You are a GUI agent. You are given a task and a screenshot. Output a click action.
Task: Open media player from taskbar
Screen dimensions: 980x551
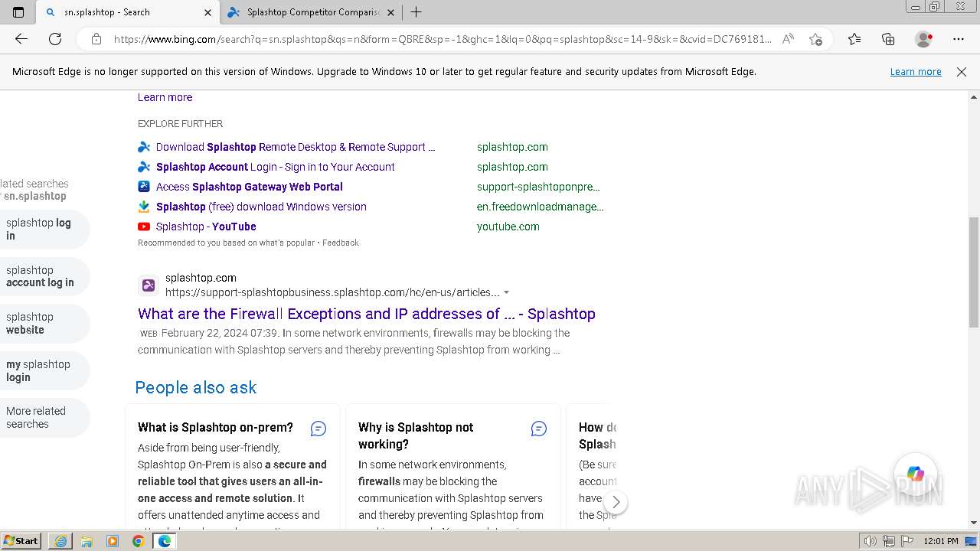[113, 541]
